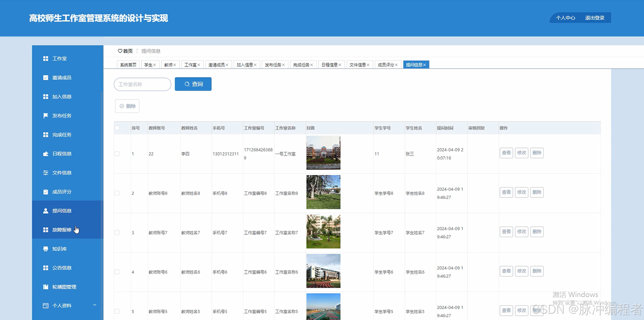This screenshot has height=320, width=644.
Task: Close the 完成任务 tab
Action: 312,65
